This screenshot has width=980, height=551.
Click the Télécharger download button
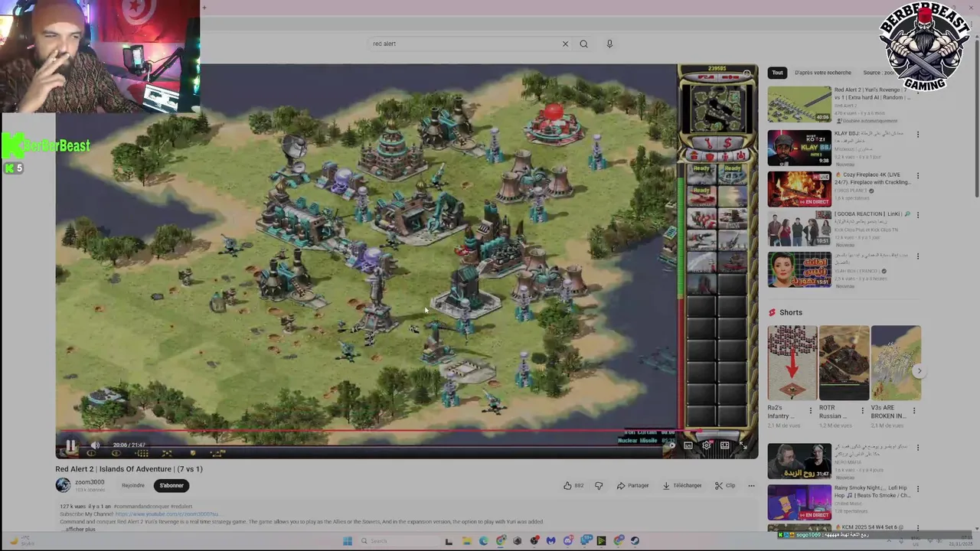(682, 485)
